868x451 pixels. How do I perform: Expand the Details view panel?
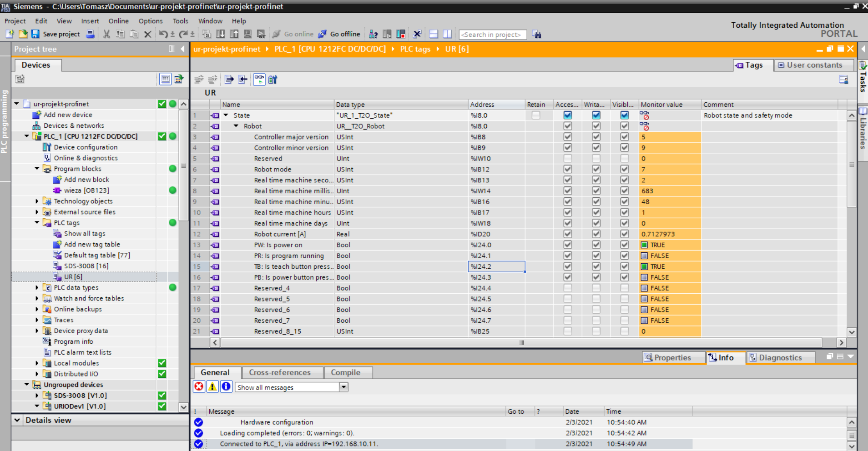pyautogui.click(x=17, y=420)
